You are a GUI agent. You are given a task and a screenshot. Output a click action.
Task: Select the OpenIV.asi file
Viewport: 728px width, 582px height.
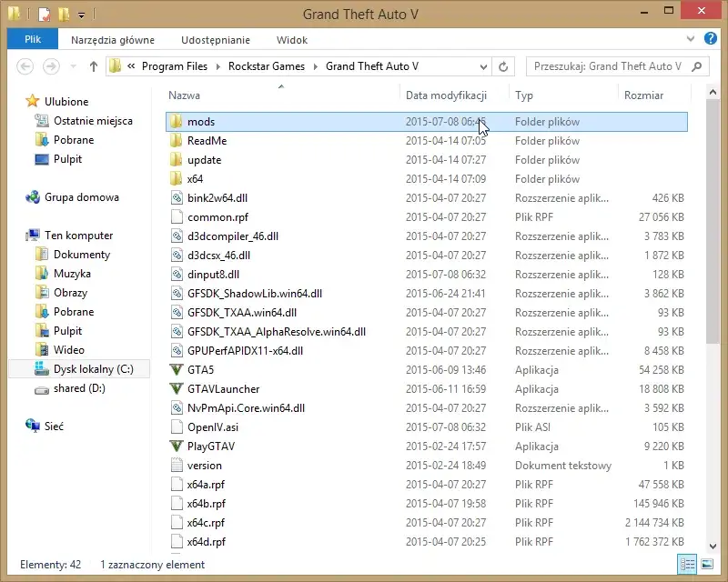(213, 427)
